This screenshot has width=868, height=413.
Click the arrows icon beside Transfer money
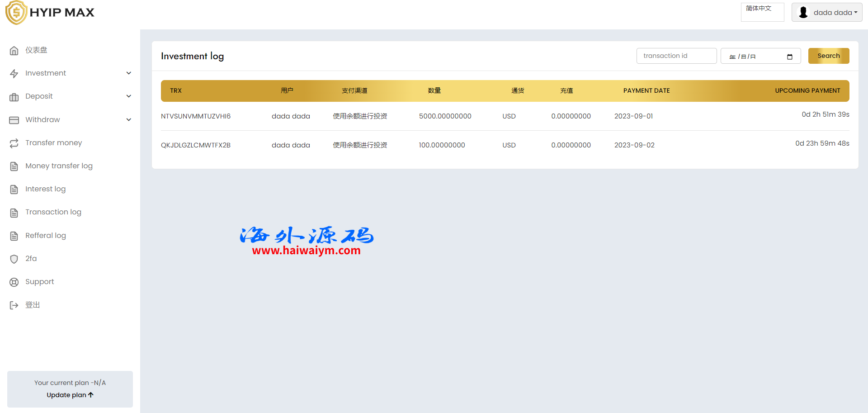point(14,143)
